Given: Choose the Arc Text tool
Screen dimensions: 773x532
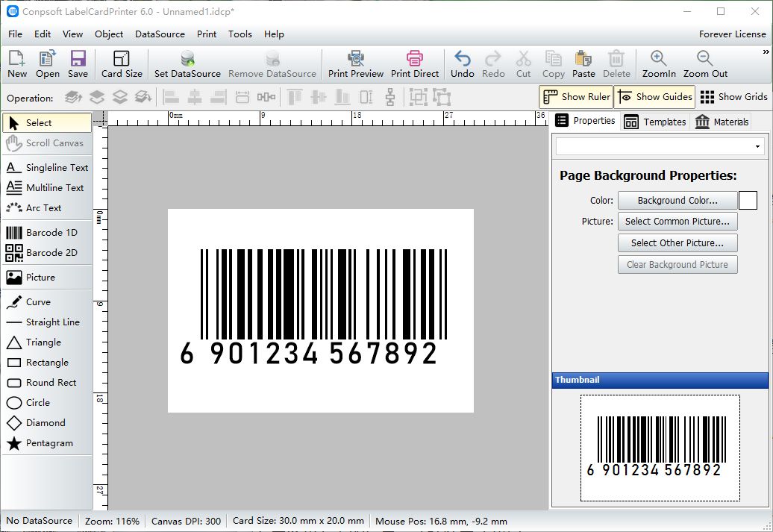Looking at the screenshot, I should coord(47,208).
